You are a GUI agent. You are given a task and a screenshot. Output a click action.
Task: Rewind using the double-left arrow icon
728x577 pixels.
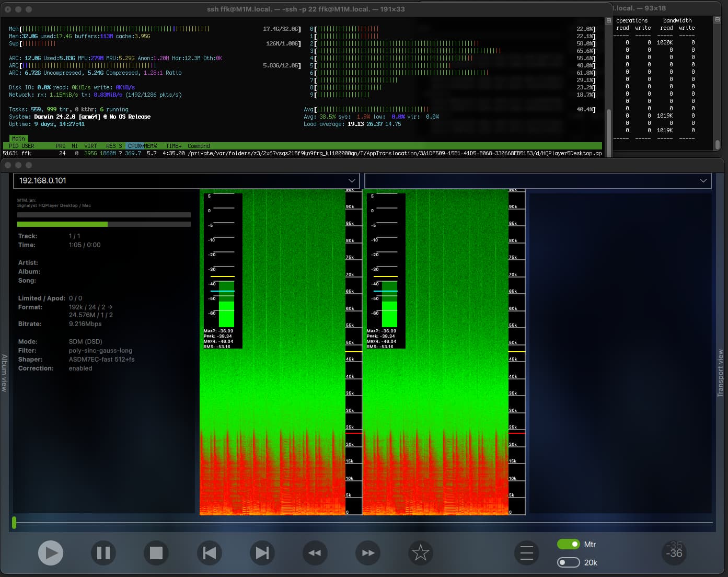pyautogui.click(x=315, y=553)
